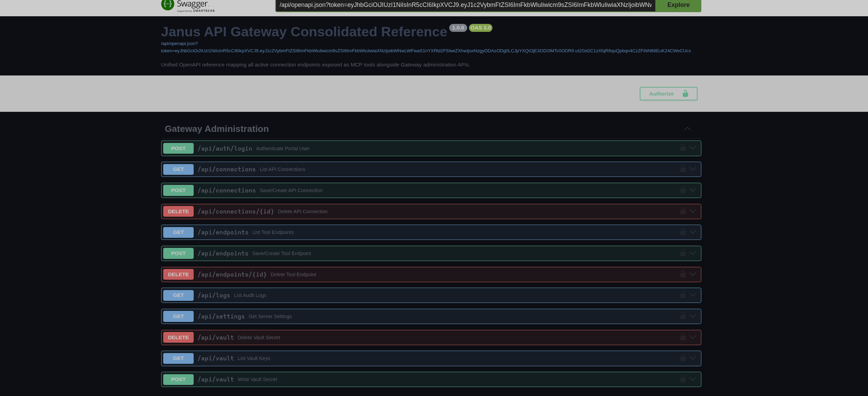Click 'List Vault Keys' summary text
Image resolution: width=868 pixels, height=396 pixels.
(254, 358)
